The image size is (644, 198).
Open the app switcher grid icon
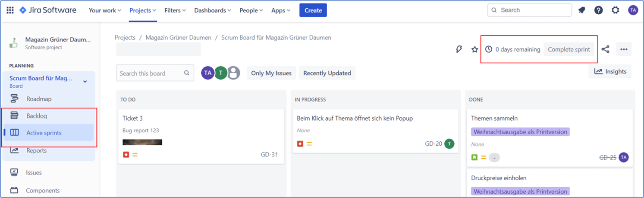click(10, 10)
